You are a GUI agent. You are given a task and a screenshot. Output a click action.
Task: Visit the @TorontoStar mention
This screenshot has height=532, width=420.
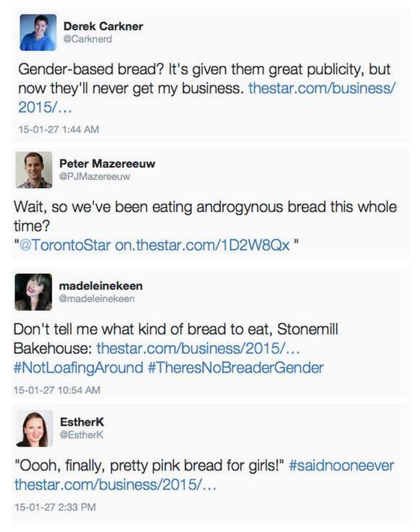click(x=65, y=245)
